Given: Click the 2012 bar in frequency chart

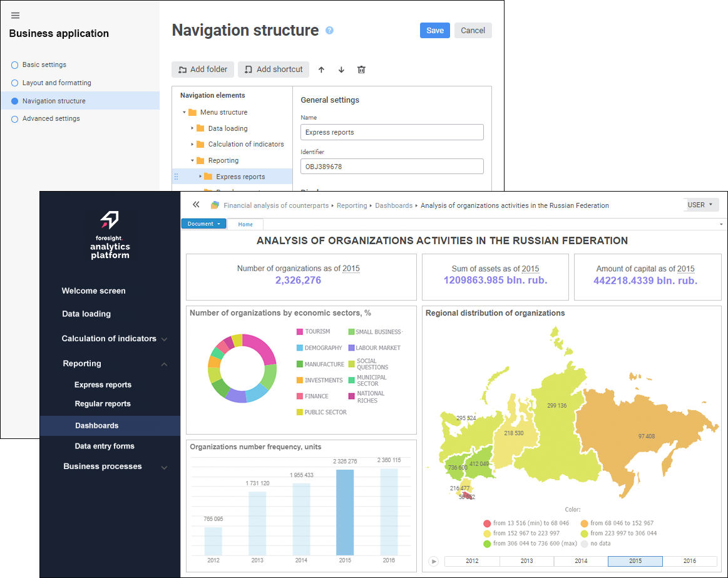Looking at the screenshot, I should pos(213,541).
